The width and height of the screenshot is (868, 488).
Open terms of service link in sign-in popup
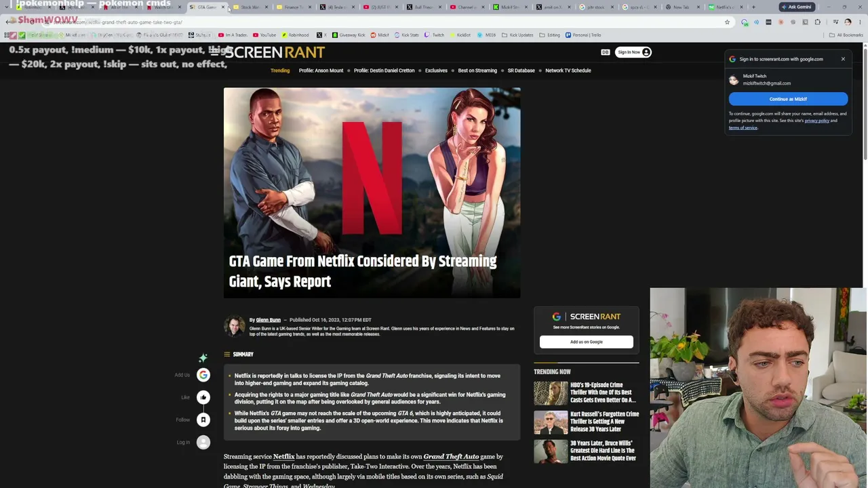(743, 127)
